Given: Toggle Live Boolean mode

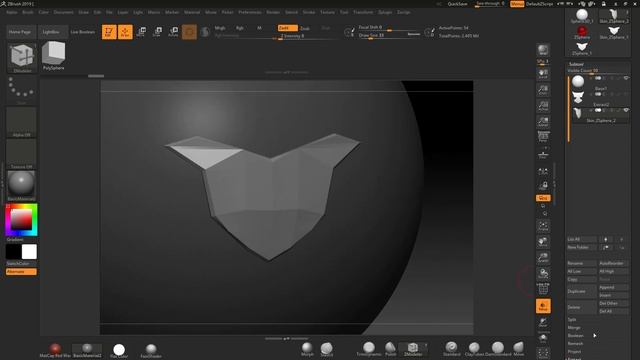Looking at the screenshot, I should tap(82, 32).
